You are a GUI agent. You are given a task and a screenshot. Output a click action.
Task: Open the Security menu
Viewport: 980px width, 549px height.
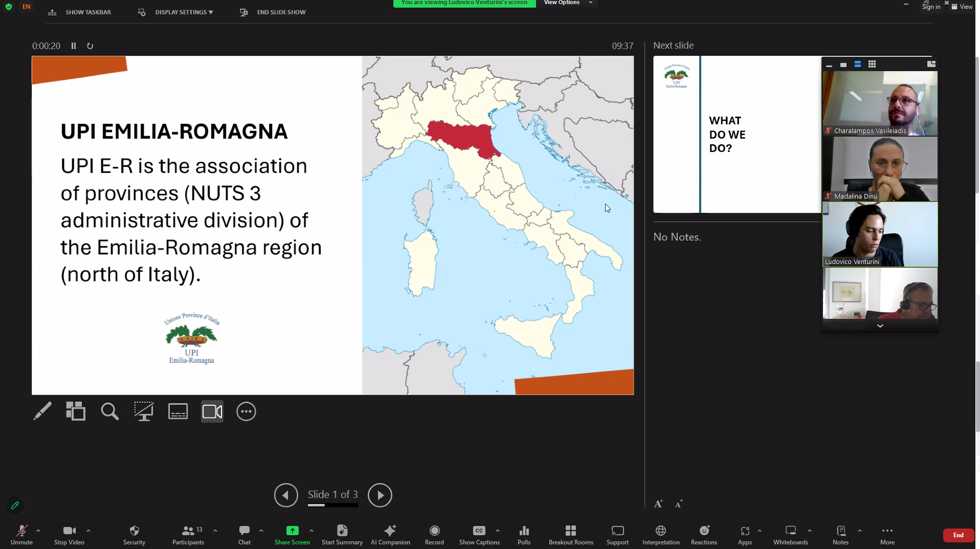pos(134,535)
